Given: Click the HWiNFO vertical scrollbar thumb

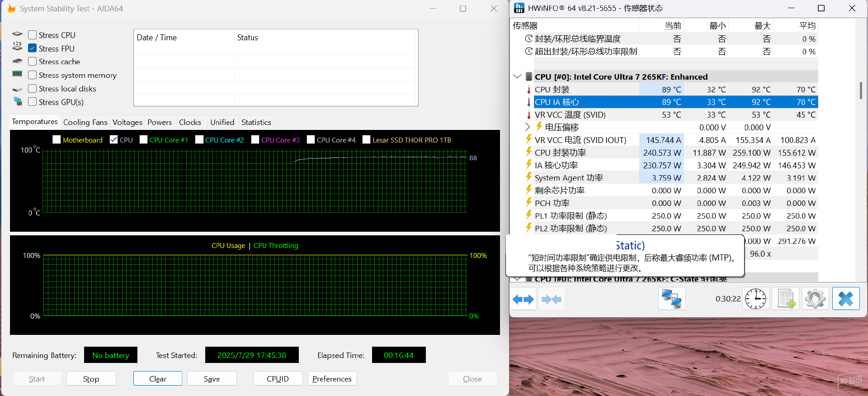Looking at the screenshot, I should 861,90.
